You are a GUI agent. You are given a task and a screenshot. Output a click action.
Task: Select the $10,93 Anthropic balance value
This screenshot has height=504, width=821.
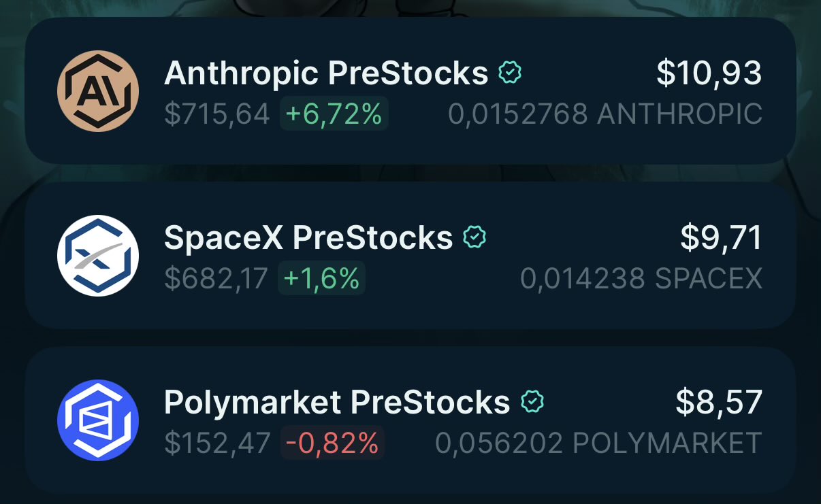click(x=709, y=73)
